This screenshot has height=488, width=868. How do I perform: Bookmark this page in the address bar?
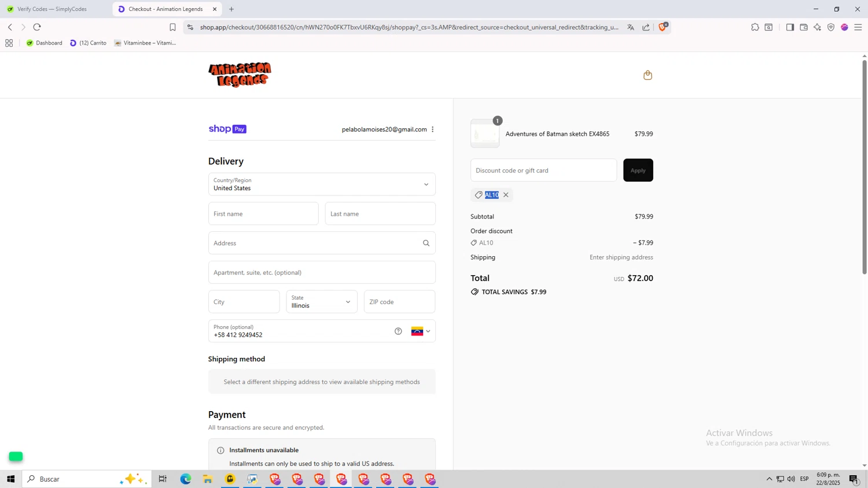coord(172,27)
